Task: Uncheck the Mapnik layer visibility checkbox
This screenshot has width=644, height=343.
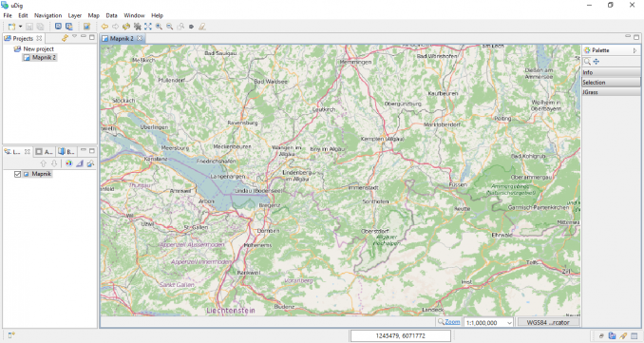Action: [x=17, y=174]
